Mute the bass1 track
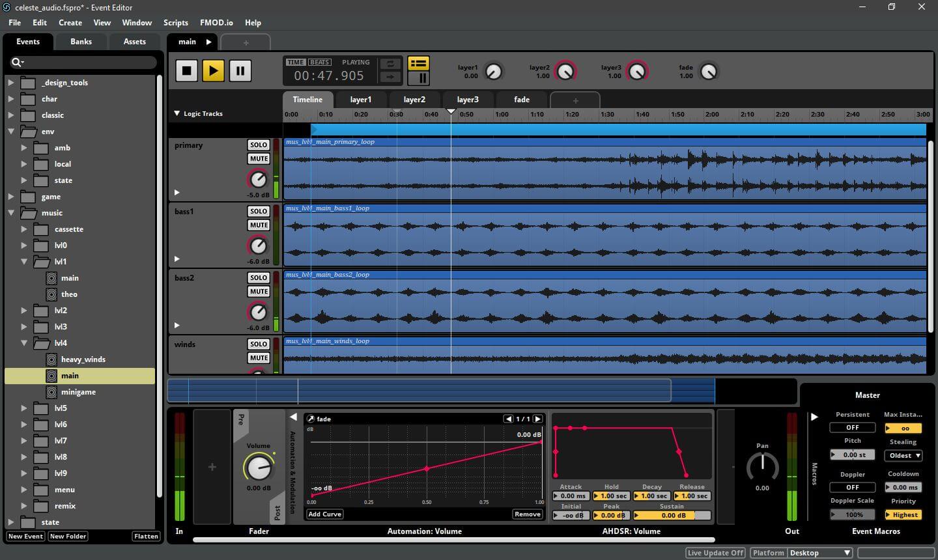This screenshot has height=560, width=938. (259, 225)
